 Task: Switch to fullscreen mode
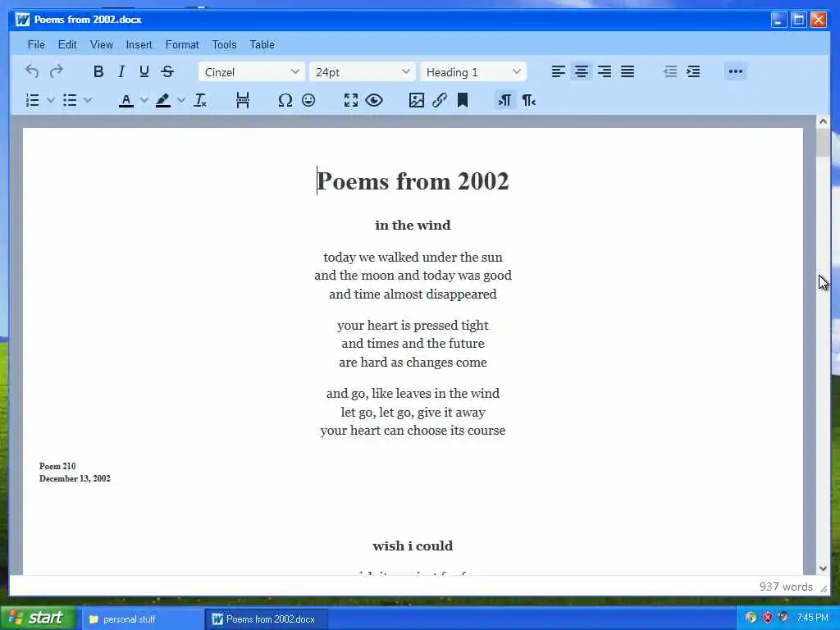(351, 100)
